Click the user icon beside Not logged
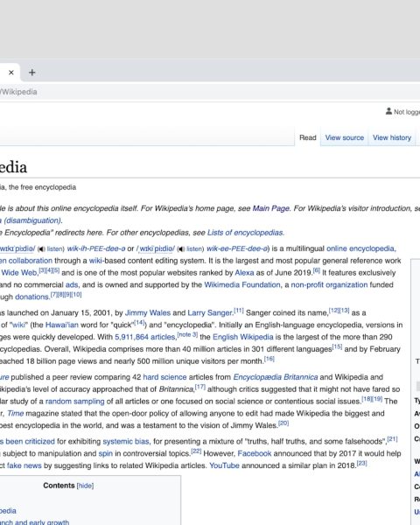The width and height of the screenshot is (420, 525). click(388, 111)
